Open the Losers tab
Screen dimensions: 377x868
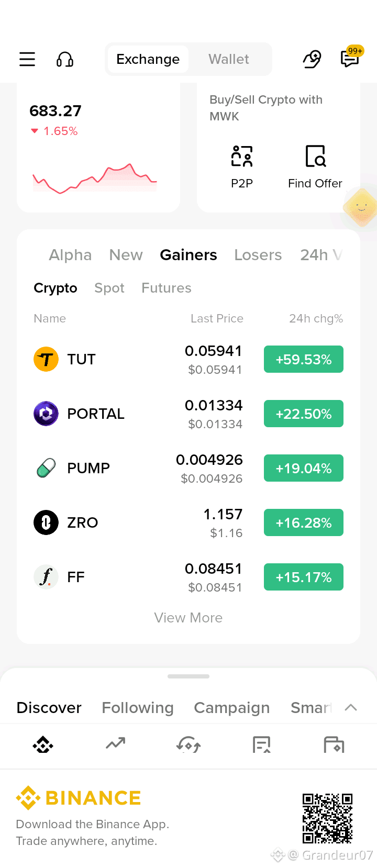tap(258, 255)
